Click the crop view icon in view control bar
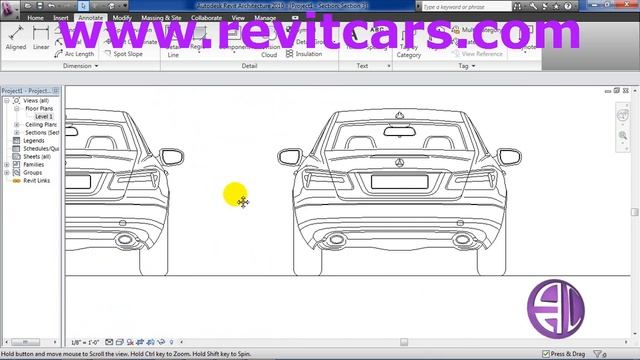Viewport: 640px width, 360px height. coord(140,342)
